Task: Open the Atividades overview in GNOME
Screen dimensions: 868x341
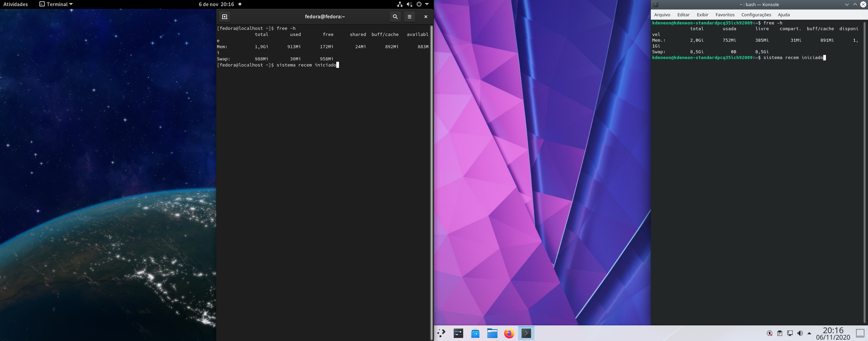Action: click(16, 4)
